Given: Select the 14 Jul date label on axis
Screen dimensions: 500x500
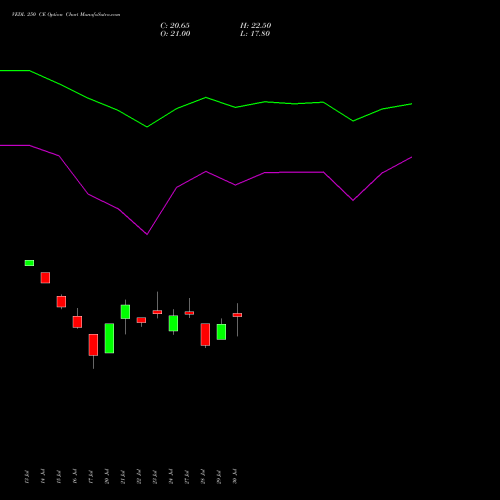Looking at the screenshot, I should click(43, 477).
